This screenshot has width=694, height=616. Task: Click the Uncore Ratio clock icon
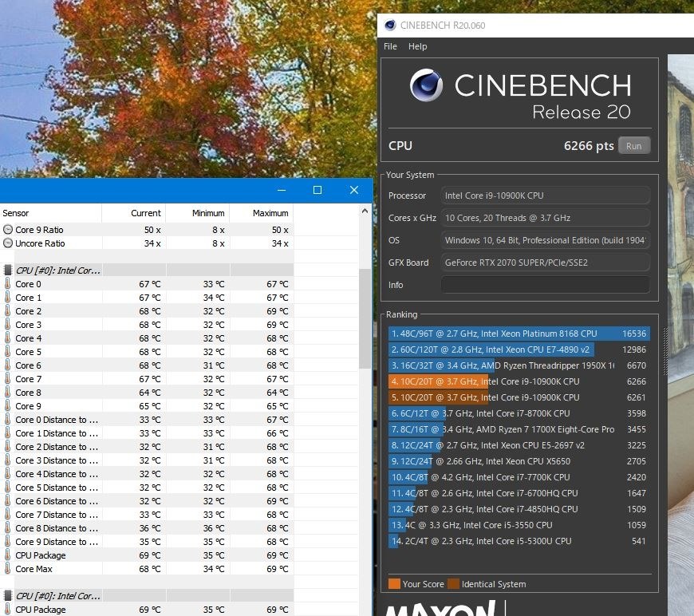[x=7, y=243]
